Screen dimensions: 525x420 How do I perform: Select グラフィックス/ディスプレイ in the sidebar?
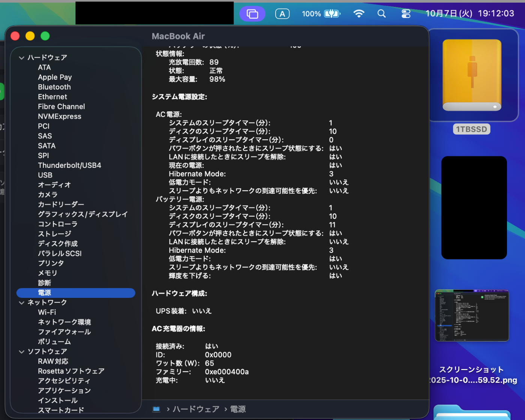(83, 214)
